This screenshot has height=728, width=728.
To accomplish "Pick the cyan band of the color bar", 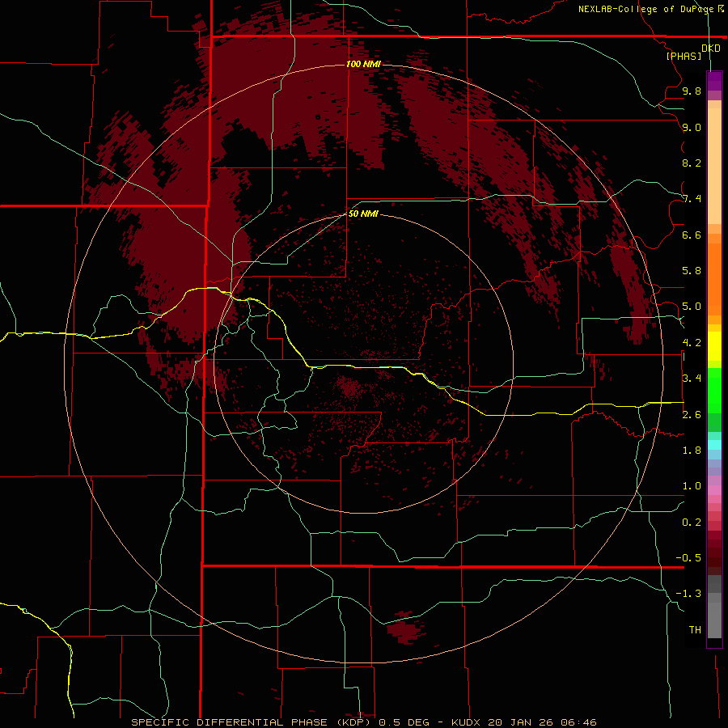I will 714,445.
